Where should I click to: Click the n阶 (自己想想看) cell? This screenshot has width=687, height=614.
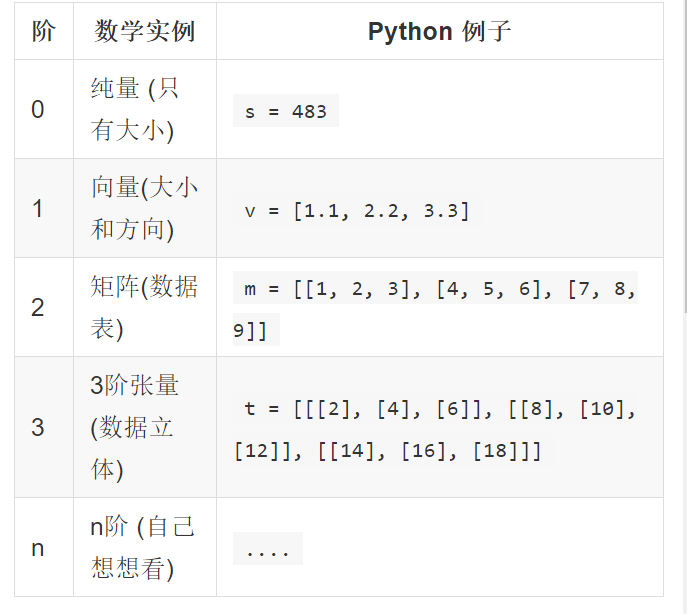[142, 547]
